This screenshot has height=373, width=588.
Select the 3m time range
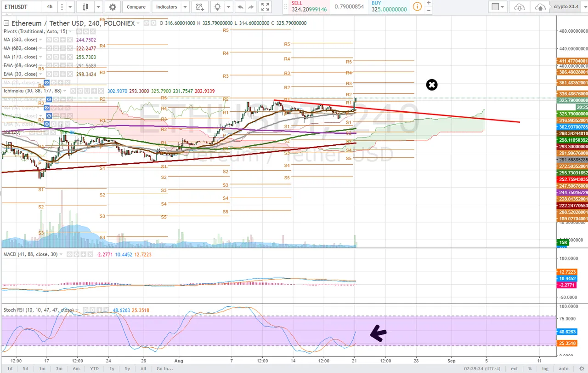click(x=59, y=368)
